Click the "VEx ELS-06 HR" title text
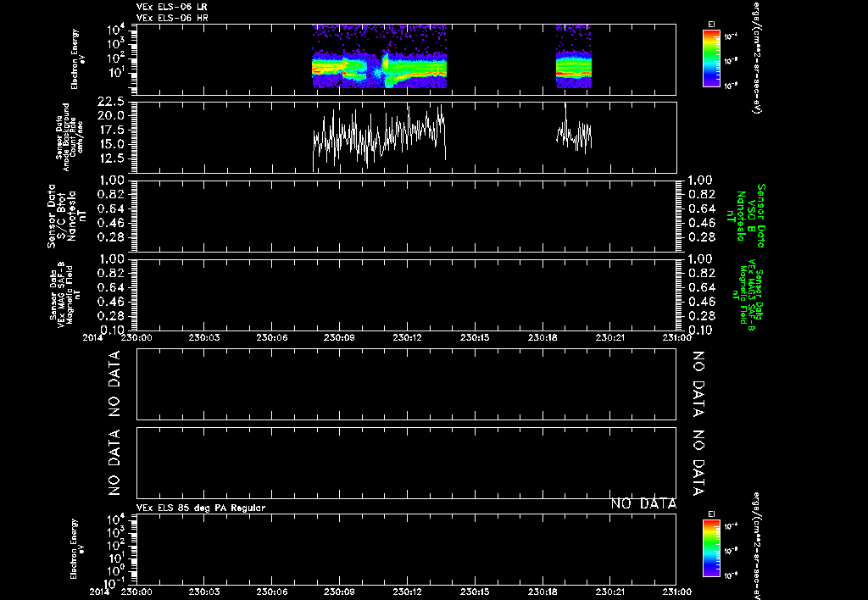This screenshot has width=868, height=600. click(171, 18)
